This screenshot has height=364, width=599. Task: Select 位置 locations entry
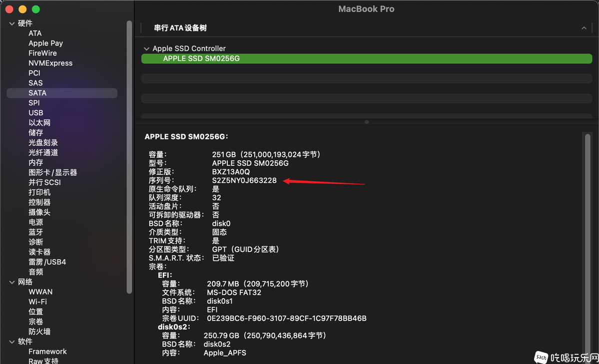(35, 311)
